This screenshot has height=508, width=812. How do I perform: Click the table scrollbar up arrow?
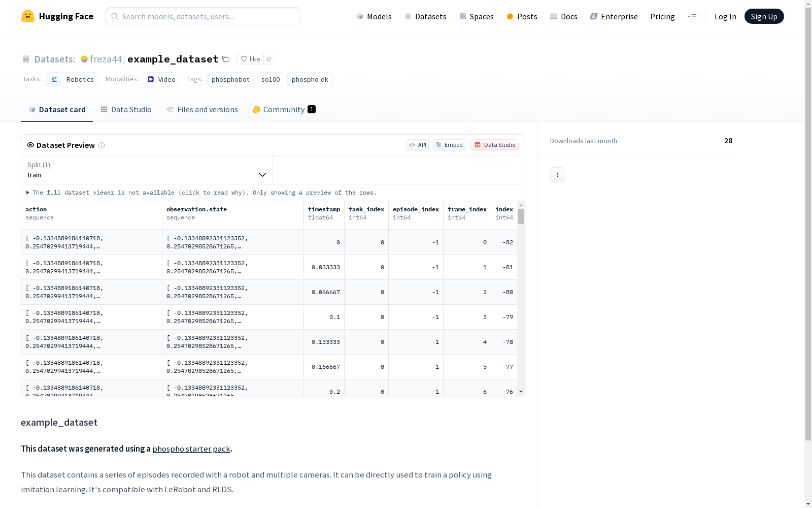tap(521, 205)
